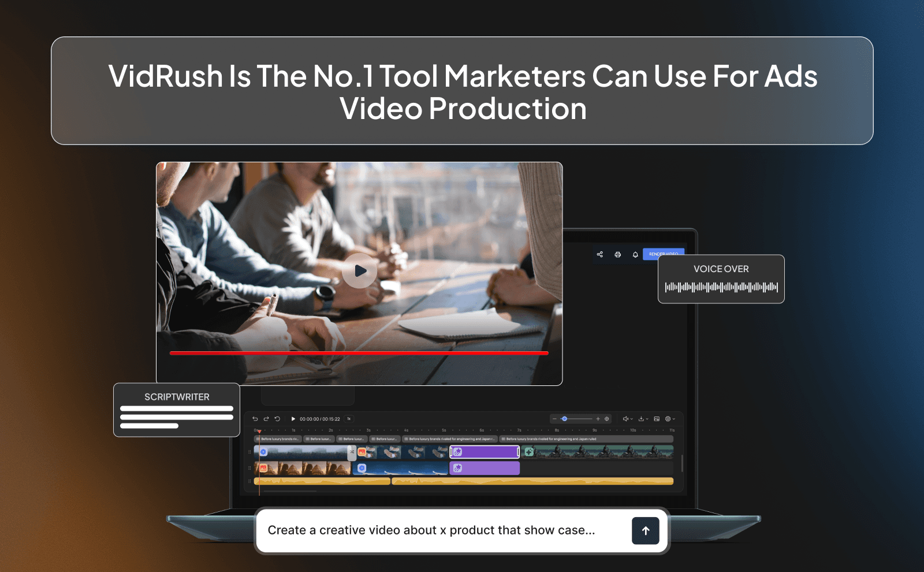Open the share icon in the editor header

coord(599,254)
